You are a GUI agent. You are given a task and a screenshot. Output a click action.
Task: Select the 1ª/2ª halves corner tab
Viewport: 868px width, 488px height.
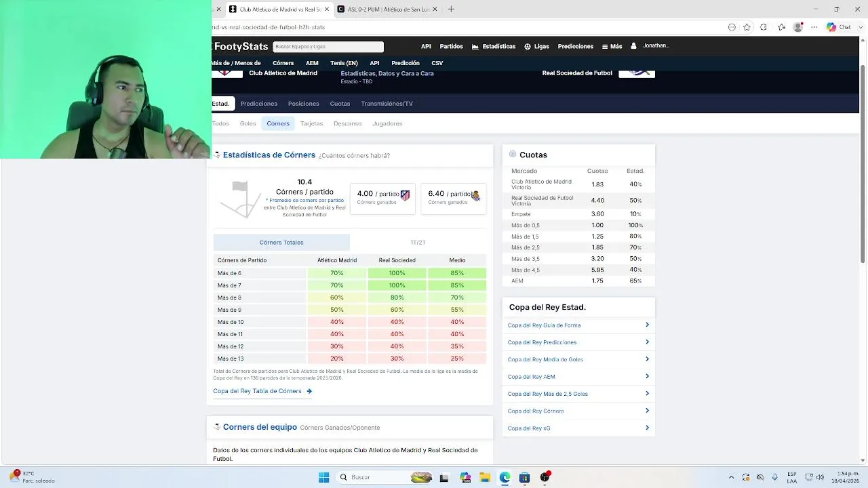418,242
